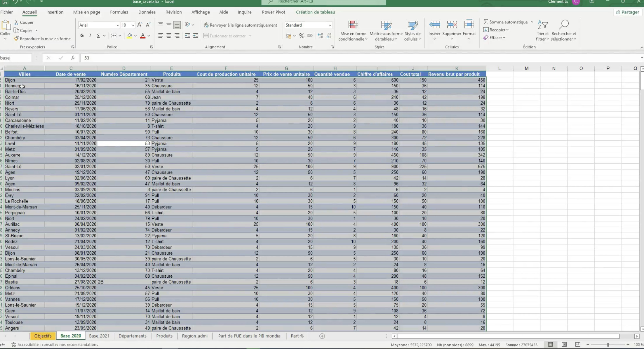
Task: Add a decimal place
Action: point(320,36)
